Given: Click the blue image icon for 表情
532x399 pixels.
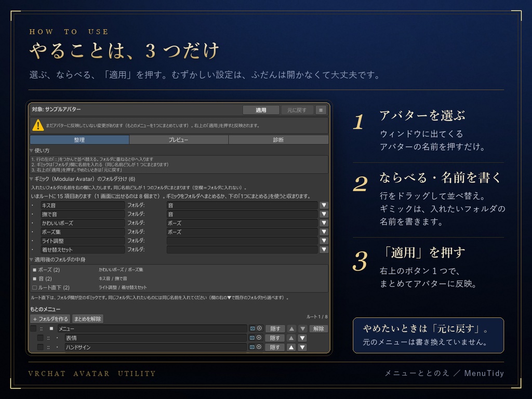Looking at the screenshot, I should (x=252, y=338).
